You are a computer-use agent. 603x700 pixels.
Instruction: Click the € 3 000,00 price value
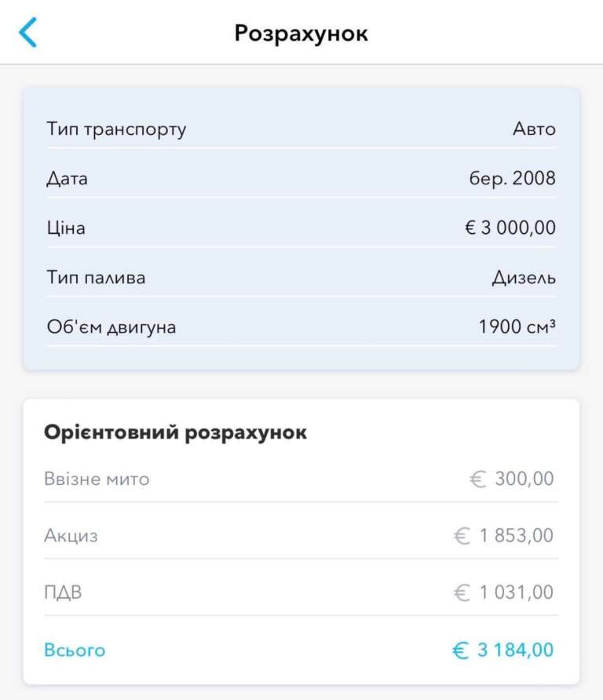click(510, 228)
